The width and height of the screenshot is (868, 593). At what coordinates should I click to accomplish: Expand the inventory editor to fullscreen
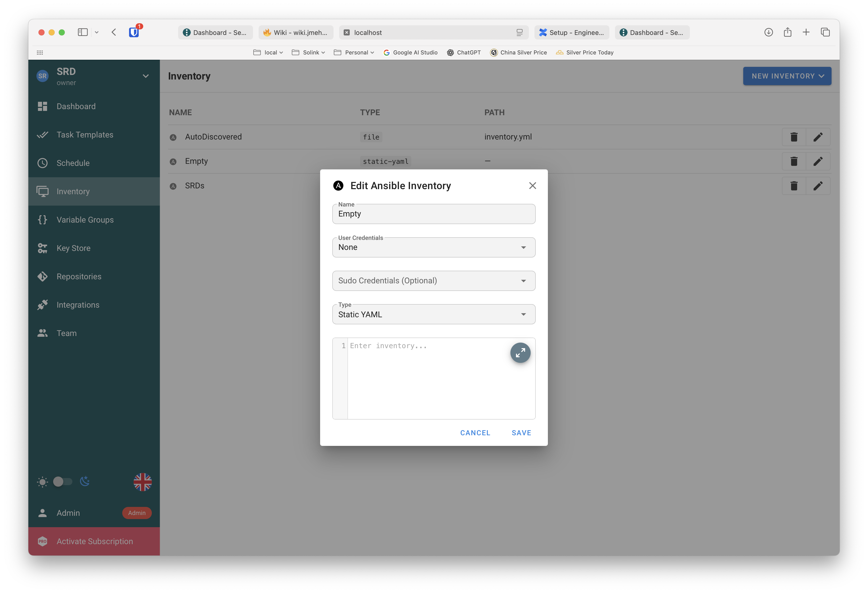tap(520, 352)
